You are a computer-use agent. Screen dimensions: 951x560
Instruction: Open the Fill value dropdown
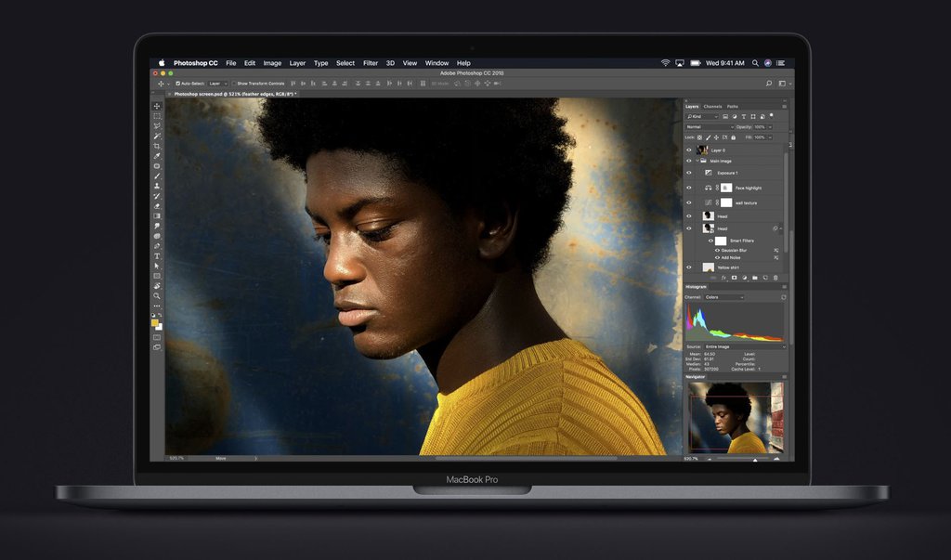pos(770,137)
